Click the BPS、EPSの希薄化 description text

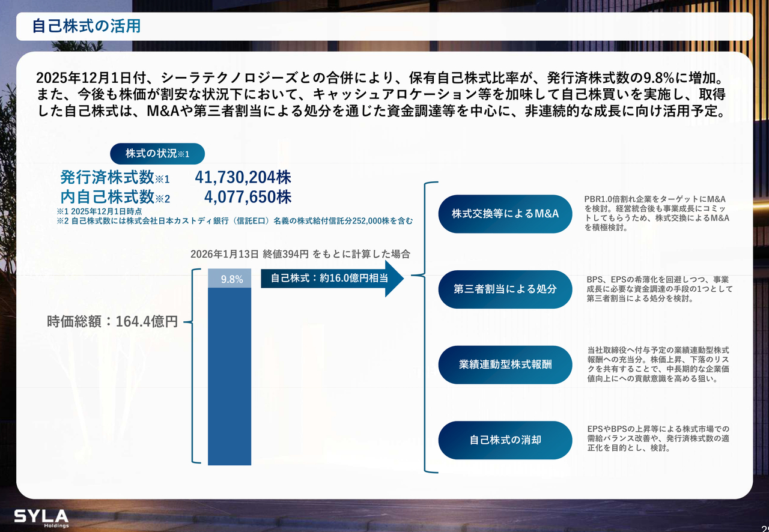click(x=659, y=289)
